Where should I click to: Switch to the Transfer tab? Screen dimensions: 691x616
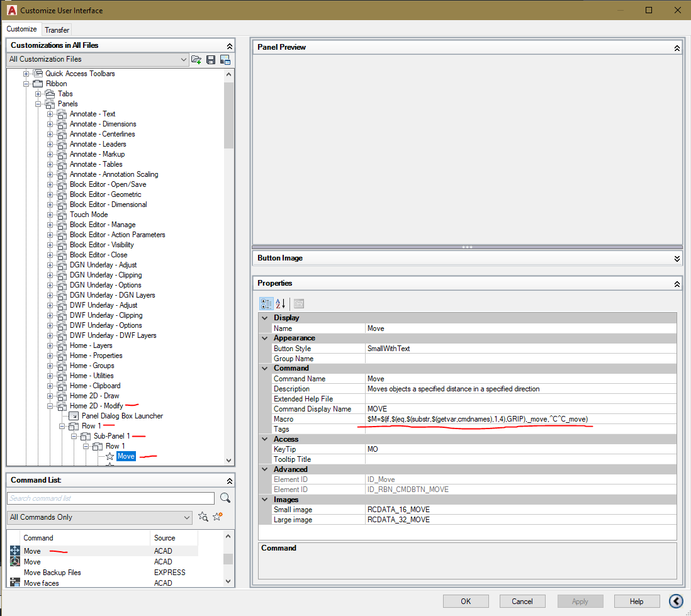click(x=57, y=29)
